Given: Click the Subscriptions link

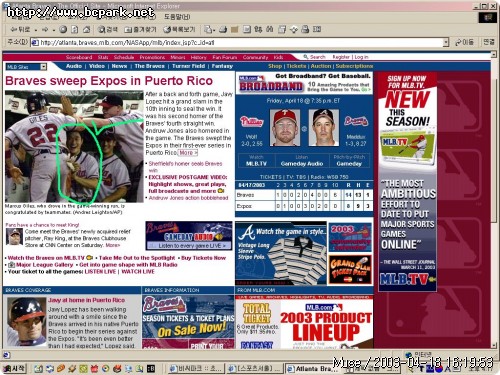Looking at the screenshot, I should (x=354, y=66).
